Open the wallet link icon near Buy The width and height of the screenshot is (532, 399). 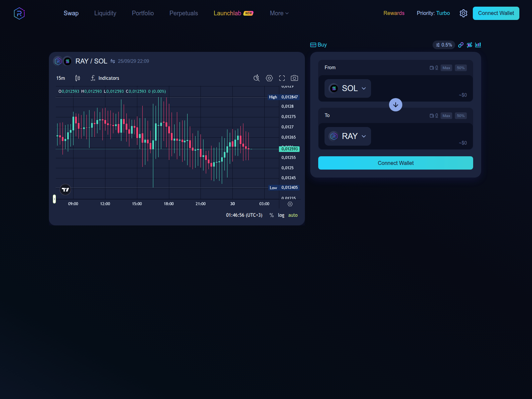point(461,45)
